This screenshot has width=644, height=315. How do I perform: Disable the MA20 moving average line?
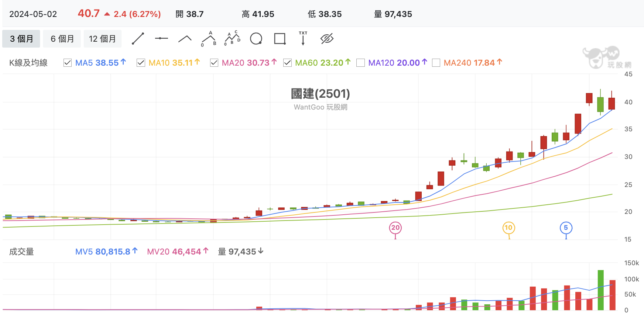click(x=214, y=63)
